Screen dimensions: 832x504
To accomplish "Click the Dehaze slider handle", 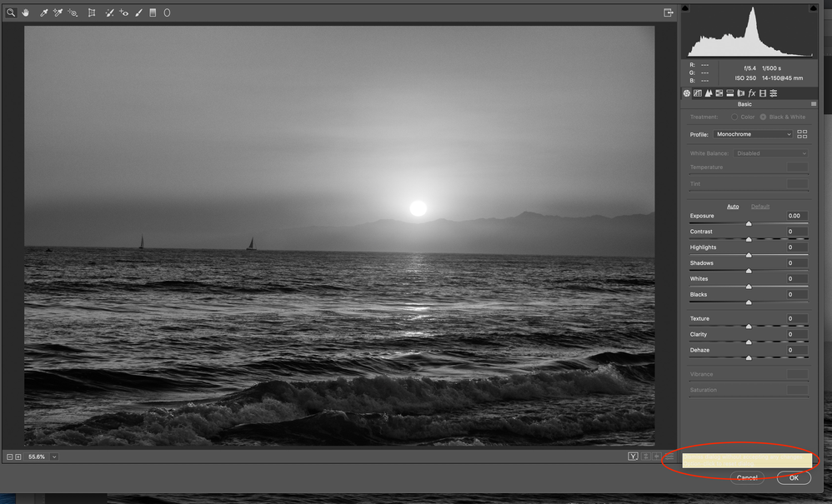I will point(749,357).
